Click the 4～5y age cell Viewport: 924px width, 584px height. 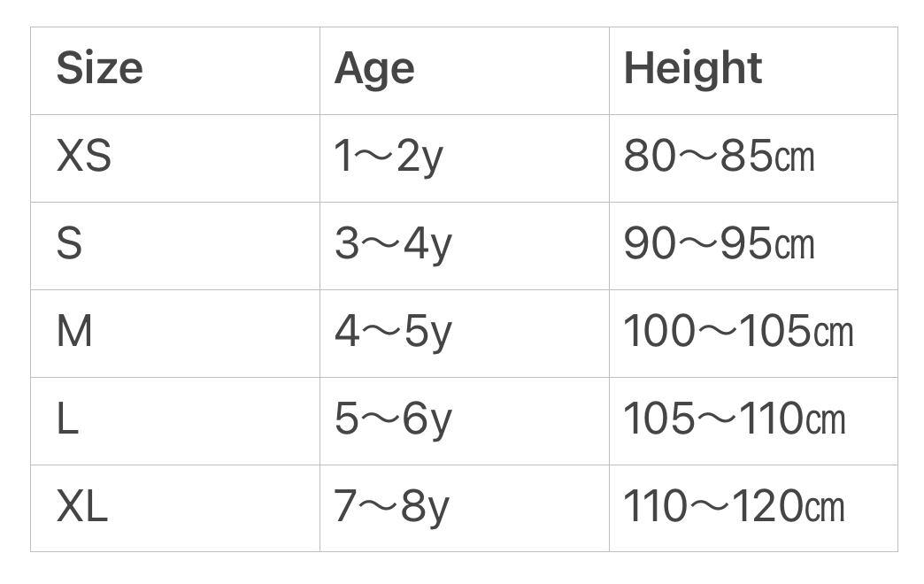click(x=393, y=332)
